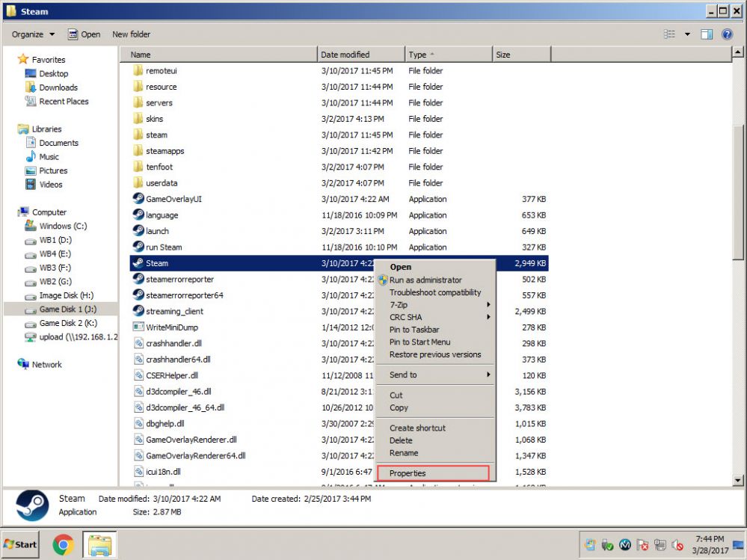
Task: Select Pin to Taskbar
Action: (x=435, y=330)
